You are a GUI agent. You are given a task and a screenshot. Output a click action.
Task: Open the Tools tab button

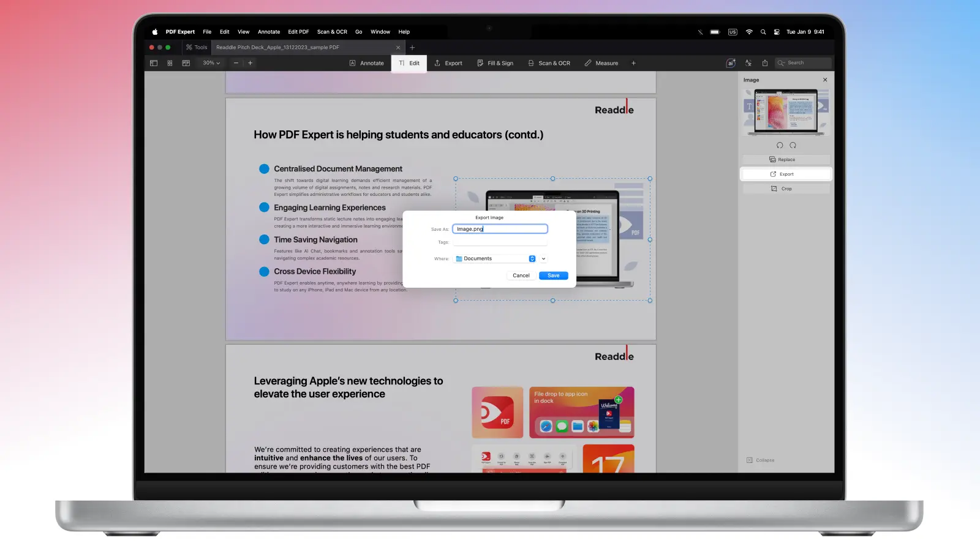tap(197, 47)
